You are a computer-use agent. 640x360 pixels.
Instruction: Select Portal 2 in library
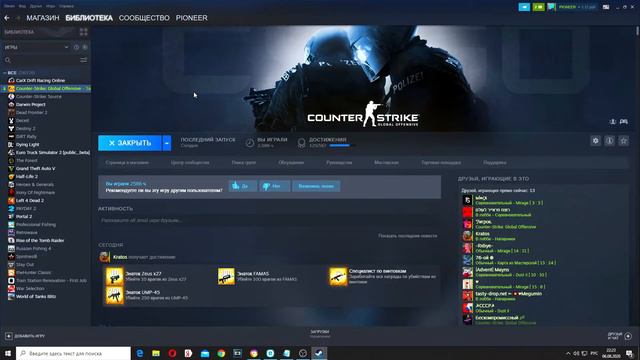click(24, 216)
